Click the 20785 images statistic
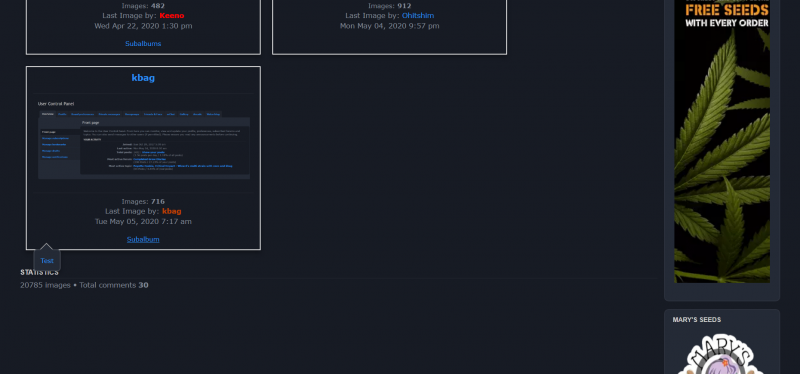 pos(45,285)
